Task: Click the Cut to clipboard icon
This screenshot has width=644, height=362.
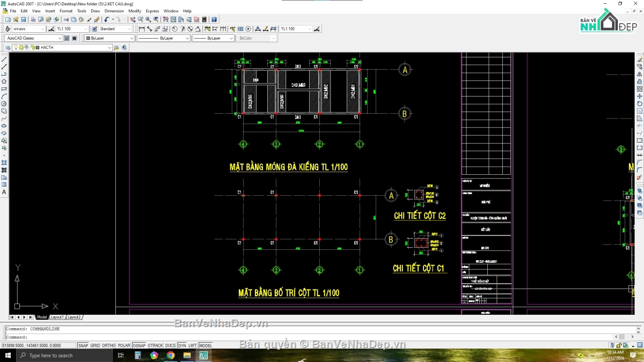Action: [66, 19]
